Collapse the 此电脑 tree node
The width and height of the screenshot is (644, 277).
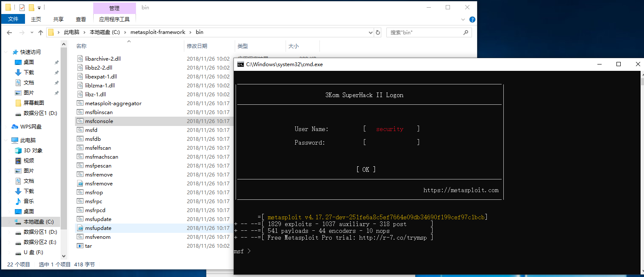click(x=7, y=140)
